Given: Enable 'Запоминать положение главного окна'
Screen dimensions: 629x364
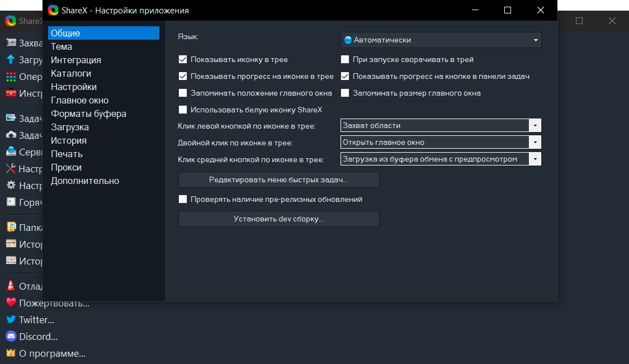Looking at the screenshot, I should click(x=182, y=93).
